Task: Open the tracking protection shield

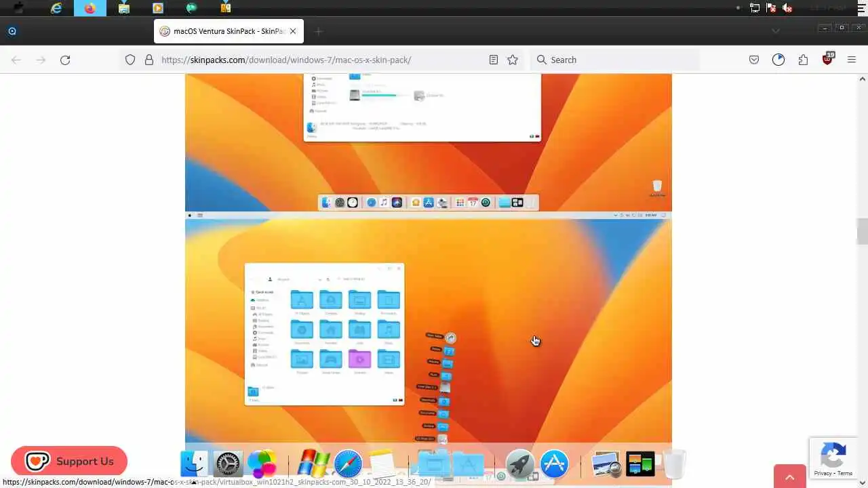Action: pyautogui.click(x=130, y=60)
